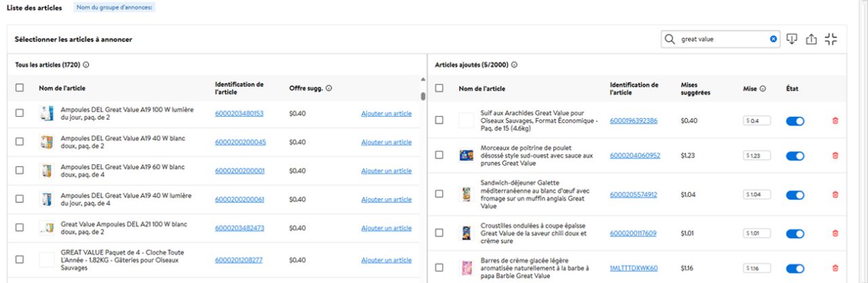Image resolution: width=868 pixels, height=283 pixels.
Task: Delete the Morceaux de poitrine de poulet item
Action: pos(835,155)
